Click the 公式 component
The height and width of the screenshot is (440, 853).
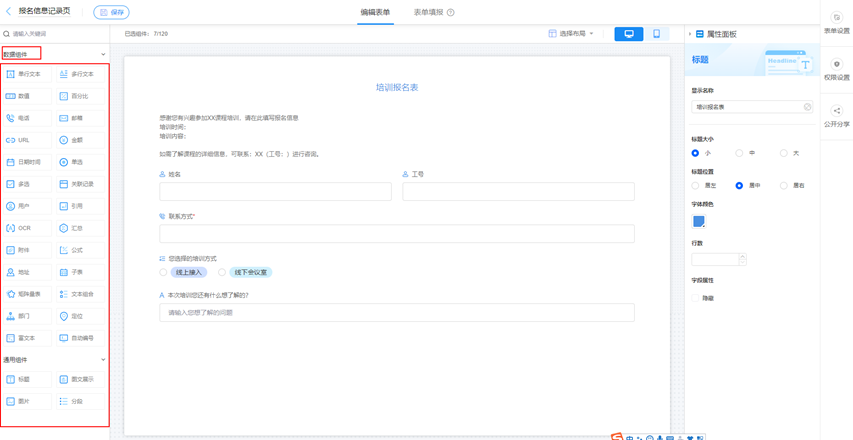click(81, 250)
